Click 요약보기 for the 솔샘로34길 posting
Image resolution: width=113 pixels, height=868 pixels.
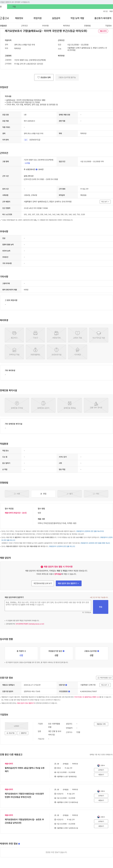pos(101,796)
